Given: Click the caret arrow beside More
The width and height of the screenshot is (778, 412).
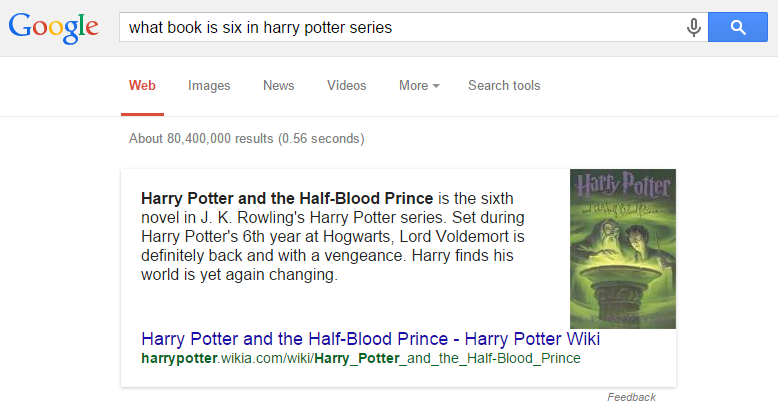Looking at the screenshot, I should pos(436,87).
